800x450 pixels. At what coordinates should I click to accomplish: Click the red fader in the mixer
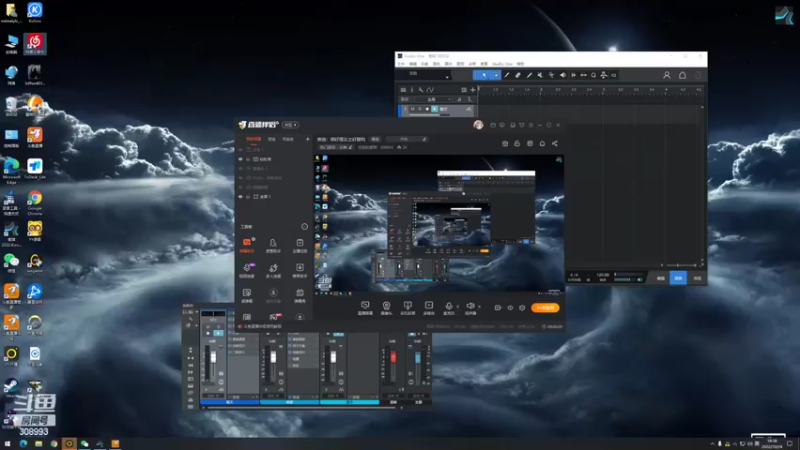tap(393, 356)
